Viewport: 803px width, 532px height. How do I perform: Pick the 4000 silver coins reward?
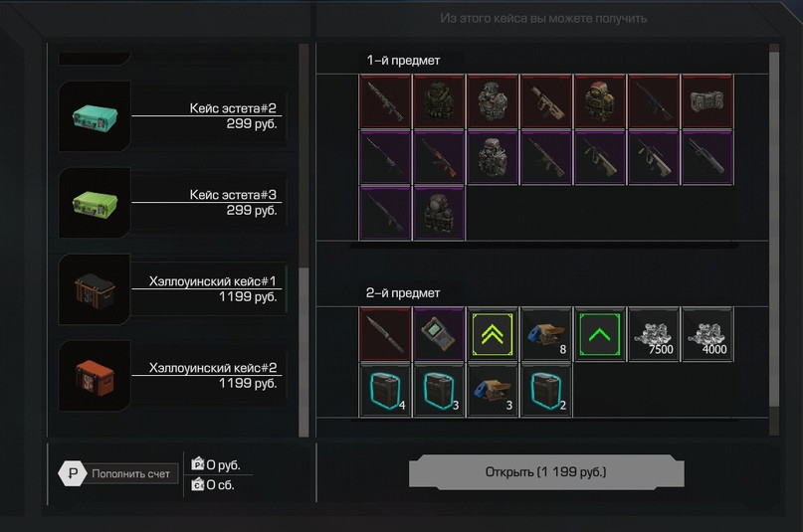click(707, 334)
